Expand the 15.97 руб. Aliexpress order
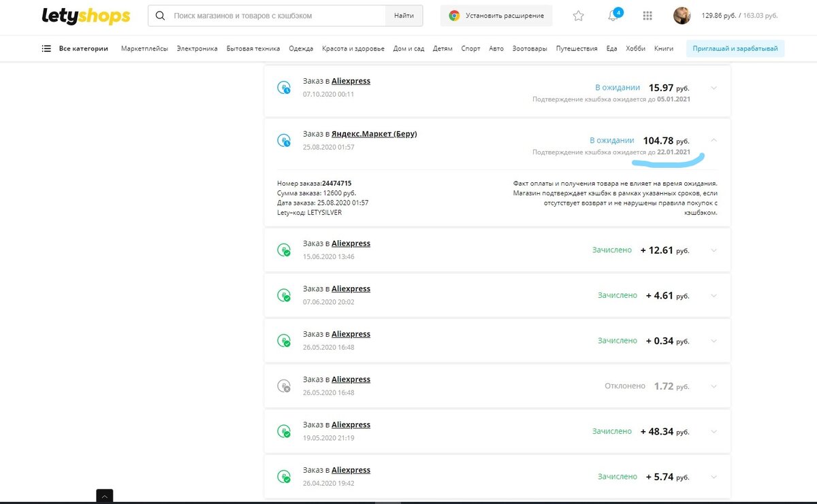Image resolution: width=817 pixels, height=504 pixels. [714, 88]
